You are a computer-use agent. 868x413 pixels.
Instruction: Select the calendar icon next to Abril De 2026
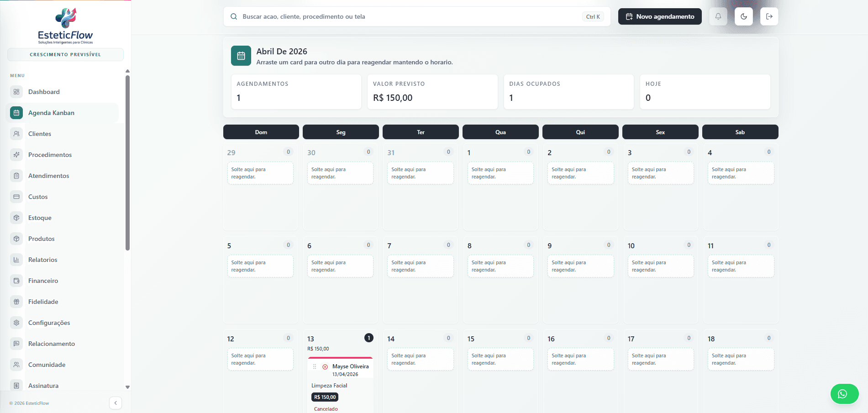241,55
